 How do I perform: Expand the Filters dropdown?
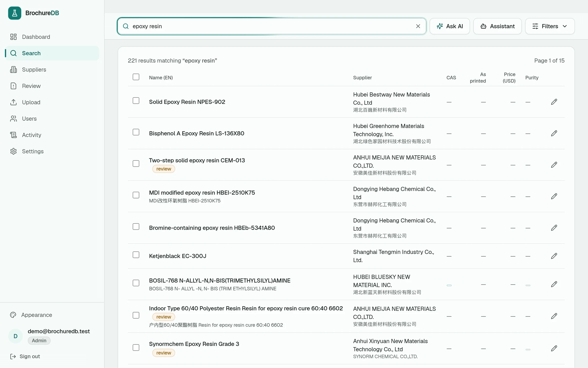pyautogui.click(x=550, y=26)
